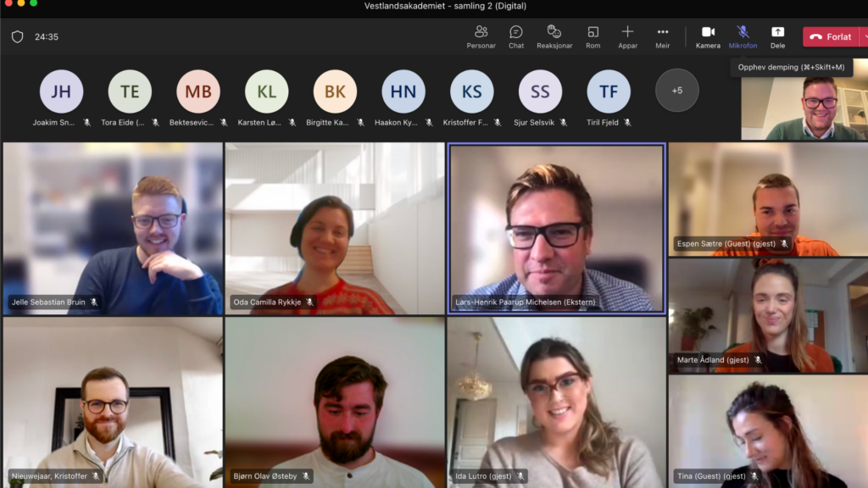868x488 pixels.
Task: Click muted mic icon beside Tora Eide
Action: click(x=156, y=123)
